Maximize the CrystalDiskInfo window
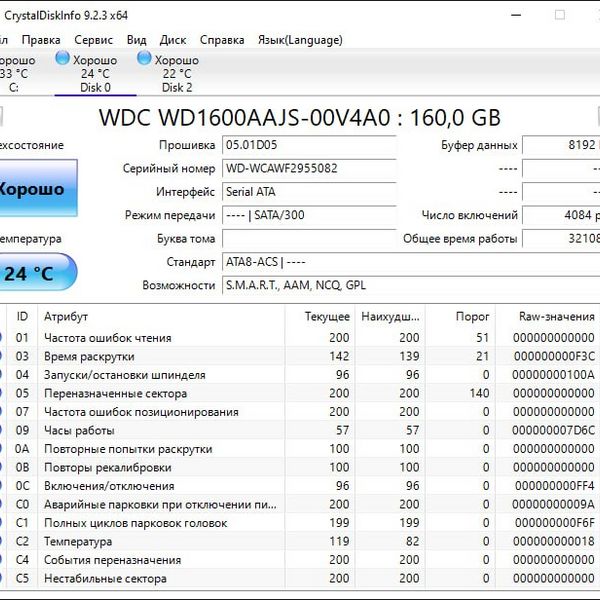The height and width of the screenshot is (600, 600). 560,15
